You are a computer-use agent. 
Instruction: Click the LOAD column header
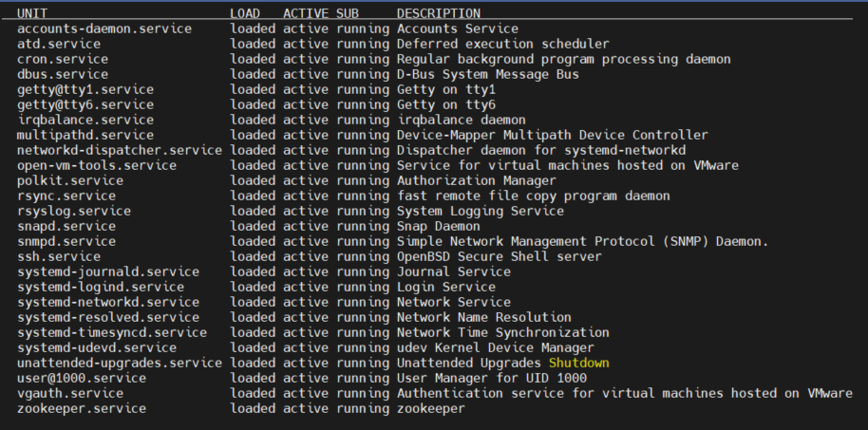[x=245, y=13]
